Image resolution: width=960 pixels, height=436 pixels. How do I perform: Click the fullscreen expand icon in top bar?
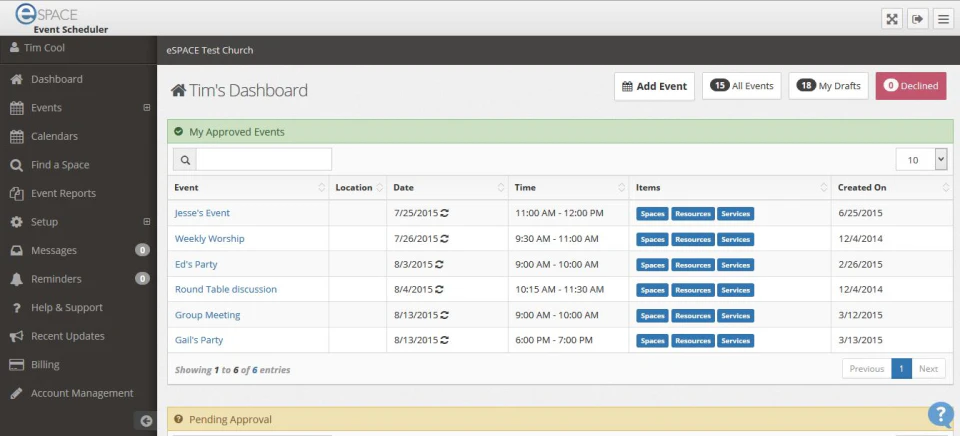892,19
